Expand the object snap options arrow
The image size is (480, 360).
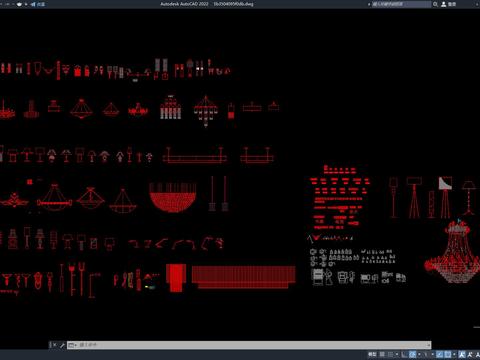point(454,354)
